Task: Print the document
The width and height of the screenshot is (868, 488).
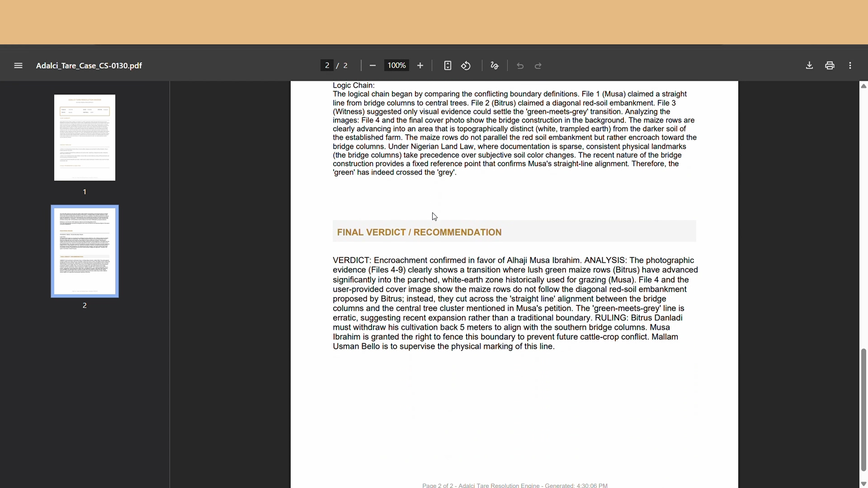Action: click(830, 66)
